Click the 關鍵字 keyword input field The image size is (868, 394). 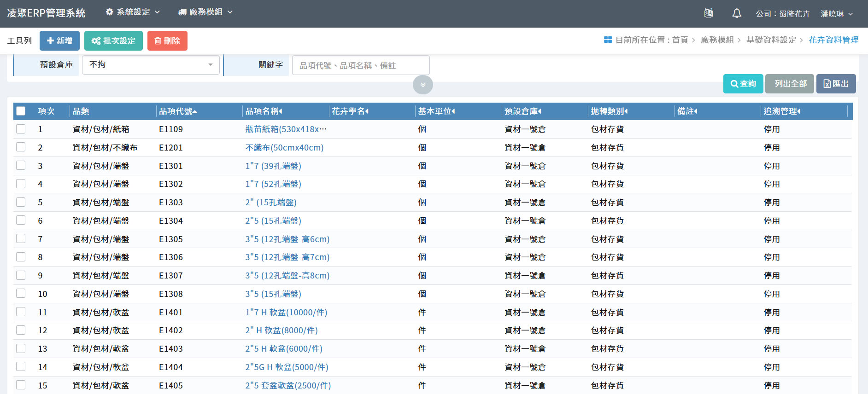point(360,65)
